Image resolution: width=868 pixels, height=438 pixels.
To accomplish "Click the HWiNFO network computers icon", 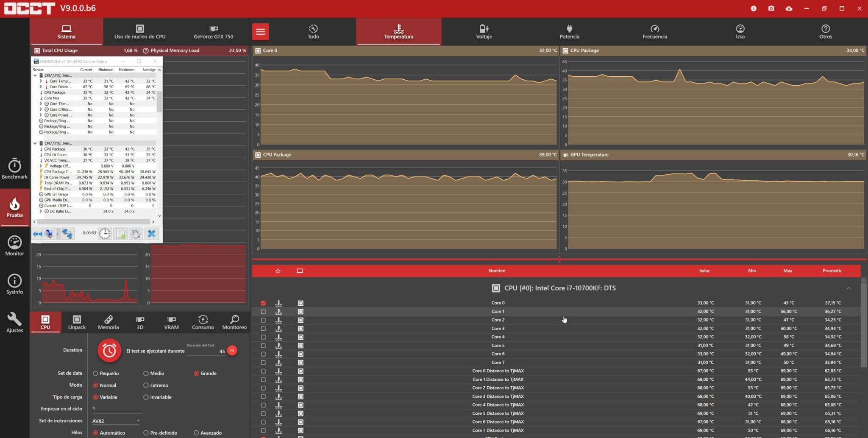I will 67,234.
